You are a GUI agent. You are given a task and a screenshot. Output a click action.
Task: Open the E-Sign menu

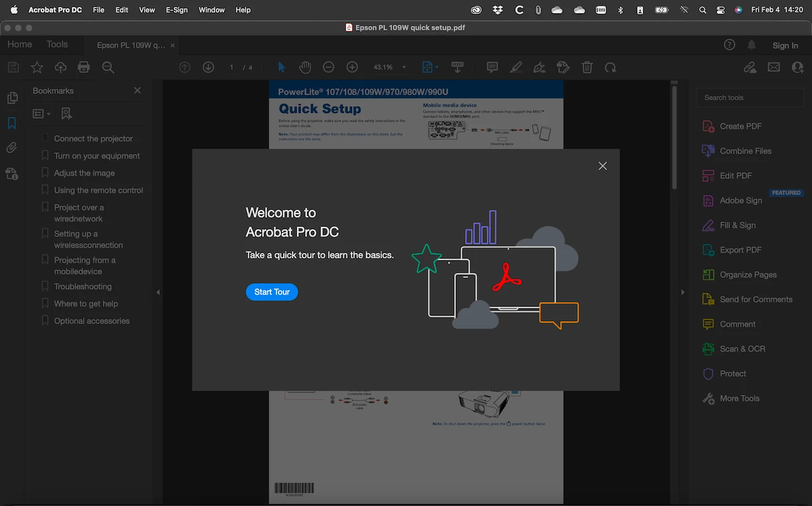[177, 10]
